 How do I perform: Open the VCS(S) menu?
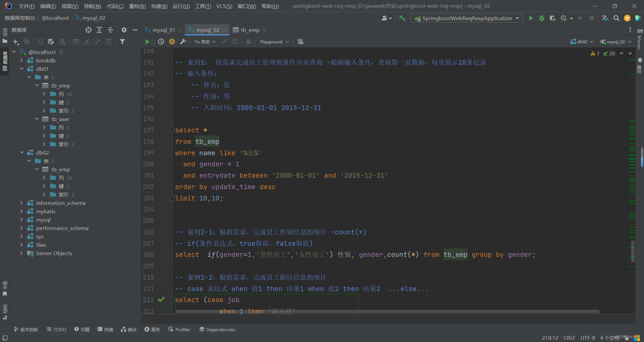pos(224,6)
